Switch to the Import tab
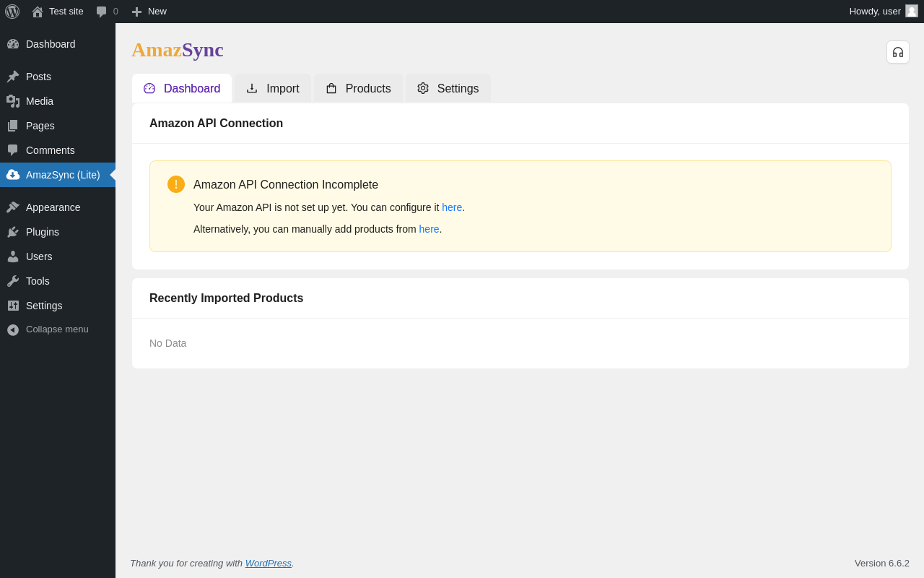Viewport: 924px width, 578px height. coord(273,88)
